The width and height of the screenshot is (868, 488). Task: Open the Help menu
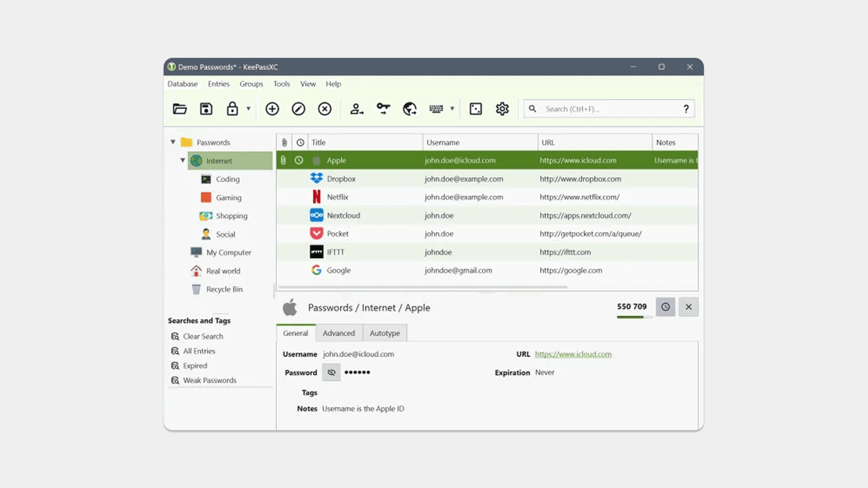[x=333, y=84]
